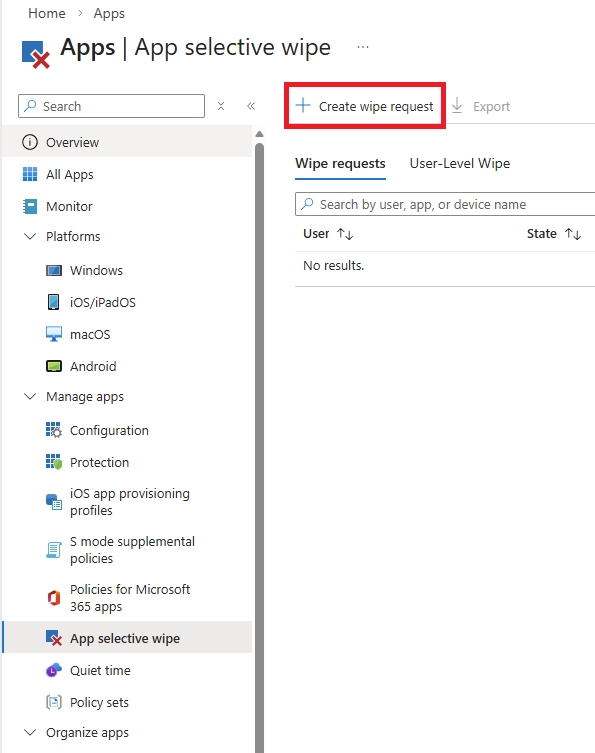Sort by State column arrows
This screenshot has height=753, width=595.
[x=573, y=234]
